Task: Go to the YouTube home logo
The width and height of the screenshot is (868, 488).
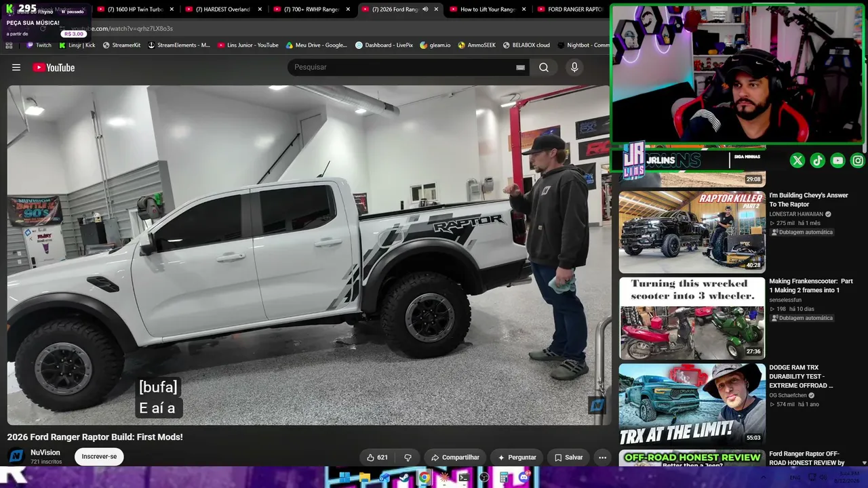Action: (x=54, y=67)
